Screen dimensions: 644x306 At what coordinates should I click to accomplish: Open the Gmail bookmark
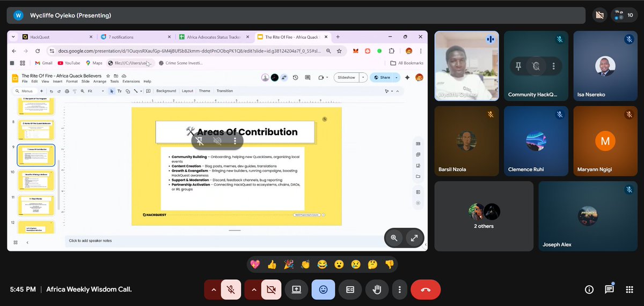44,63
